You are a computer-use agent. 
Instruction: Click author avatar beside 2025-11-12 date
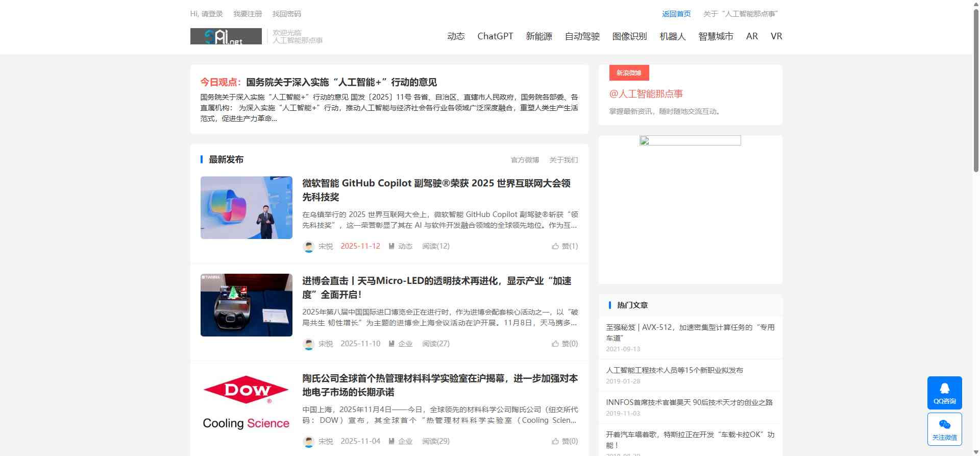[x=308, y=246]
